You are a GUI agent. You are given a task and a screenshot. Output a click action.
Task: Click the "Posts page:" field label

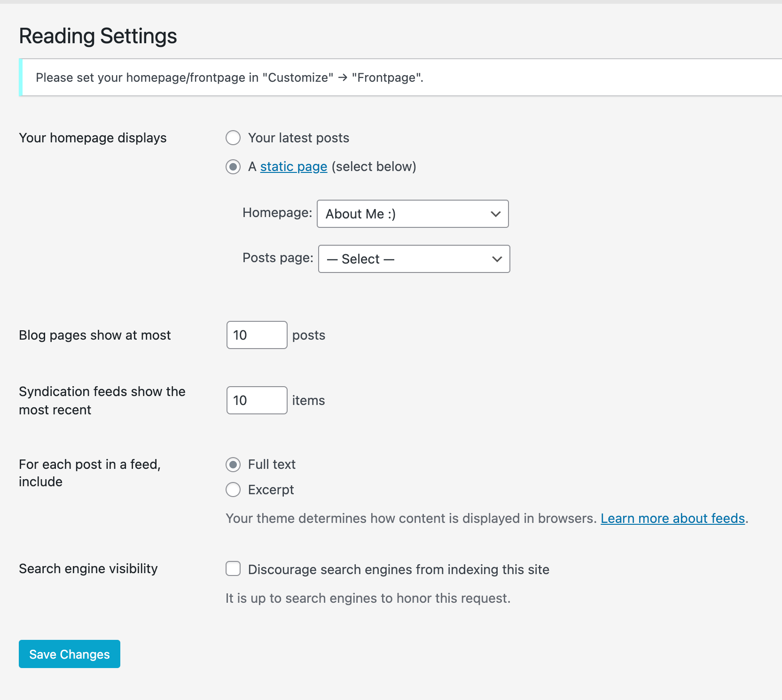[277, 258]
